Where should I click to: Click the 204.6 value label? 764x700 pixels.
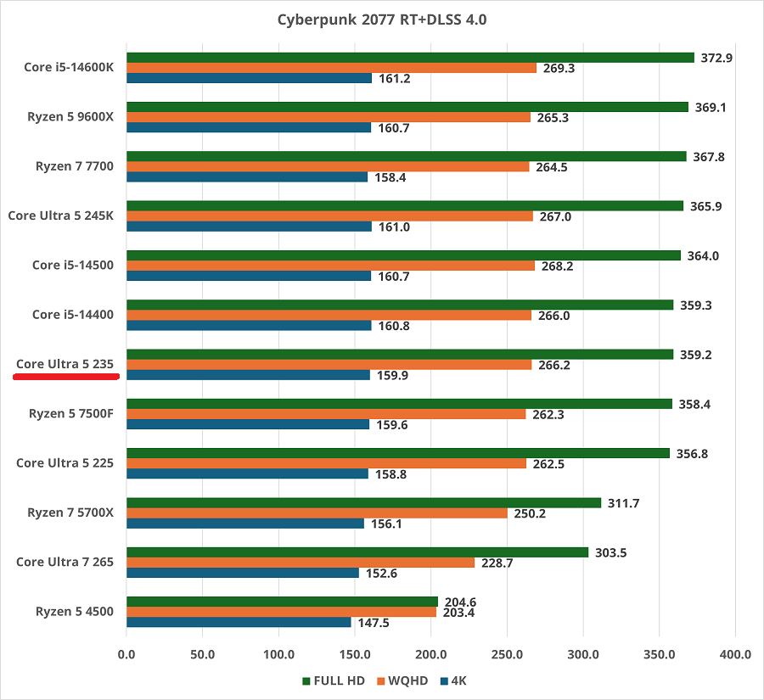click(460, 602)
